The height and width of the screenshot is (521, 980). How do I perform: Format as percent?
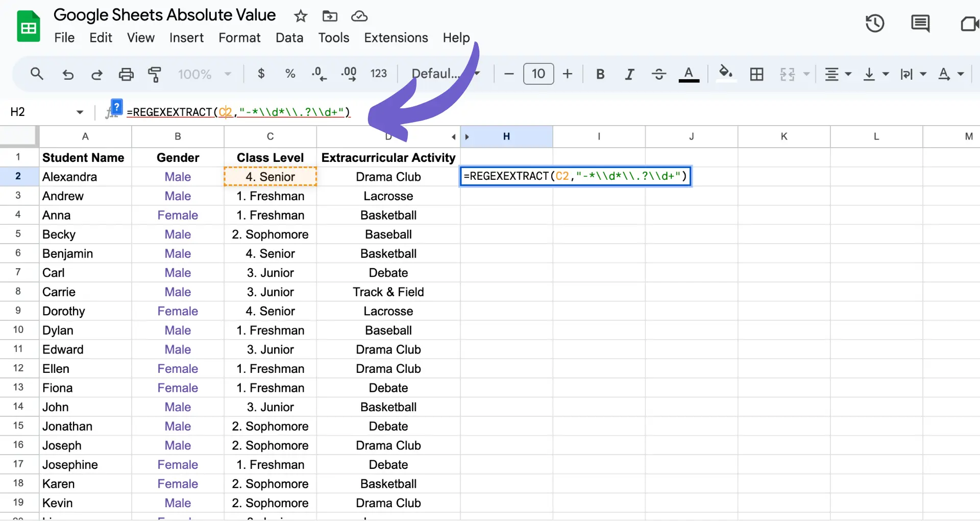[290, 74]
